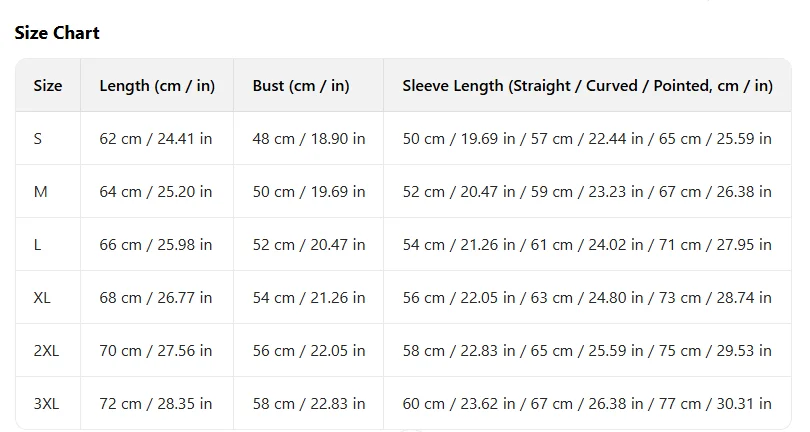Select the 2XL size row label
The image size is (810, 432).
[48, 350]
